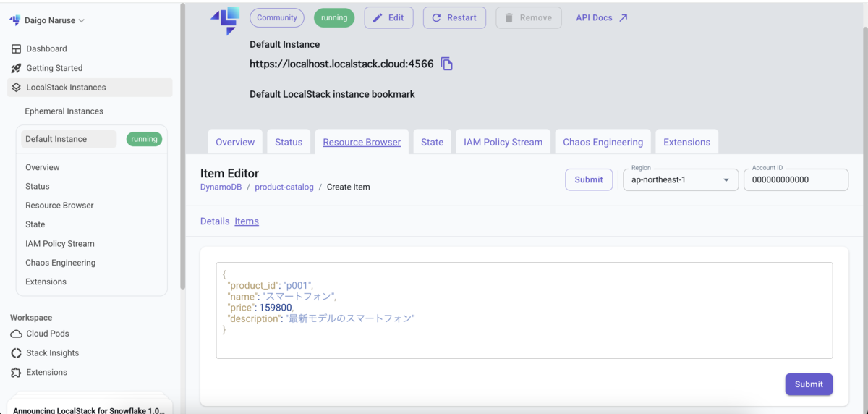Open the State tab
The width and height of the screenshot is (868, 414).
point(432,142)
